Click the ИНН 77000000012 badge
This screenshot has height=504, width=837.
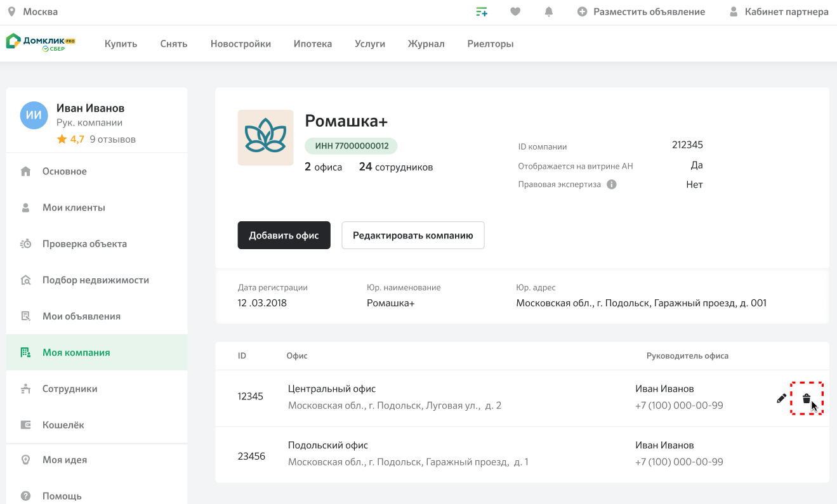[351, 146]
